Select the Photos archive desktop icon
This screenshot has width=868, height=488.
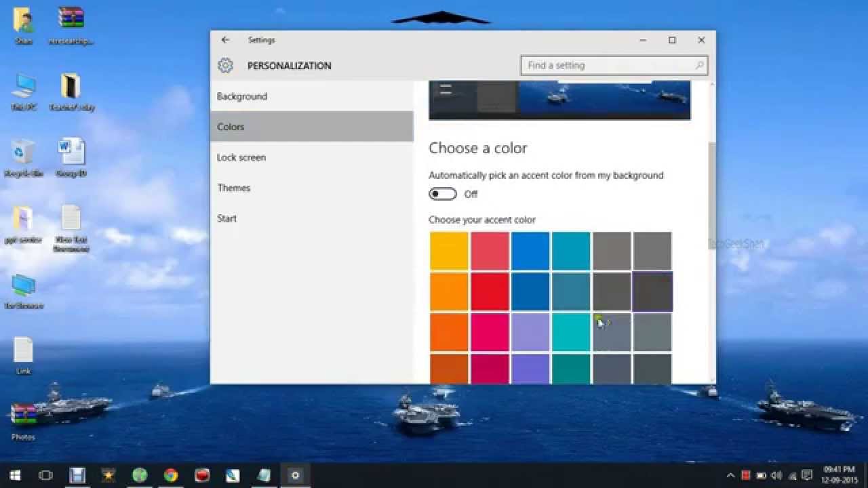coord(23,422)
